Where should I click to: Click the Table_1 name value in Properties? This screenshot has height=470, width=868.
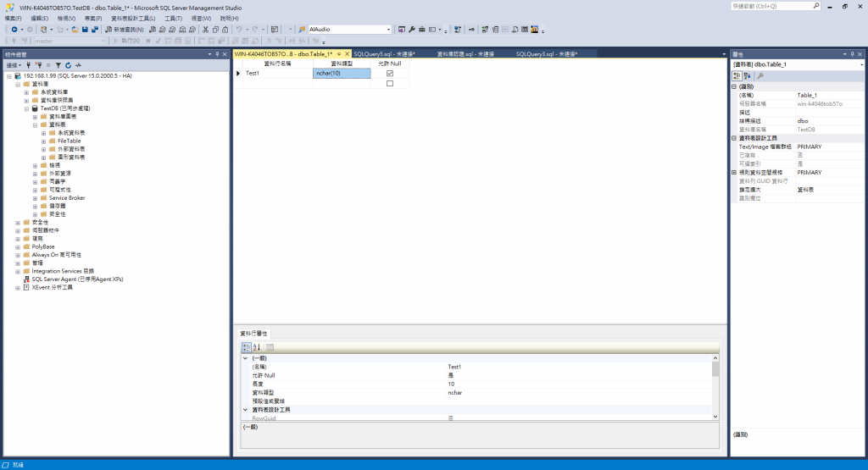pyautogui.click(x=829, y=95)
